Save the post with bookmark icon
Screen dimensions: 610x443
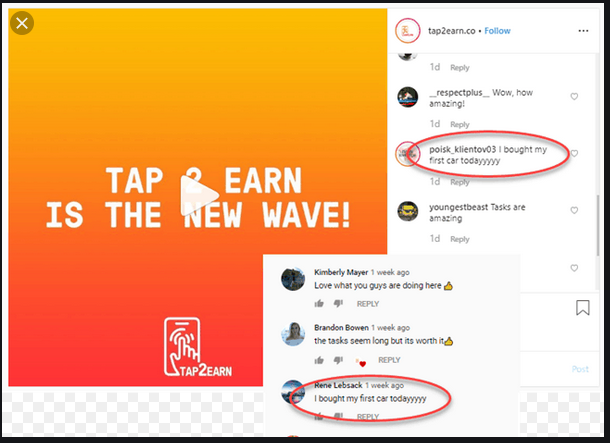[x=582, y=308]
